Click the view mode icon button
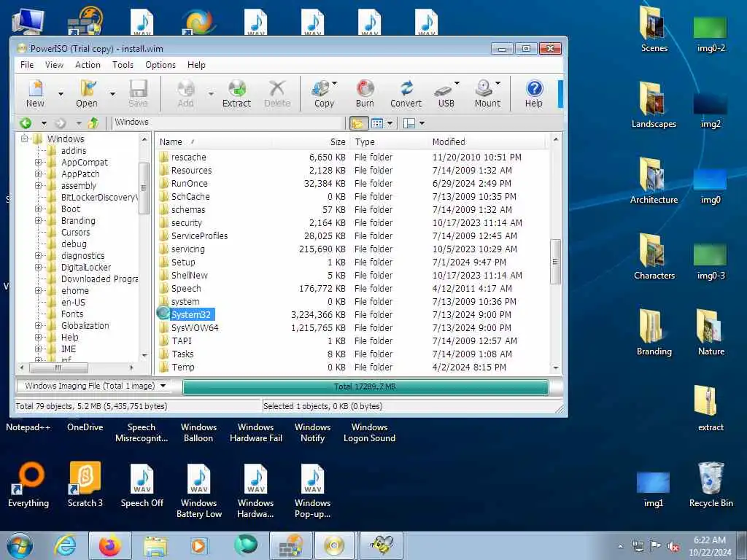Screen dimensions: 747x560 [377, 124]
